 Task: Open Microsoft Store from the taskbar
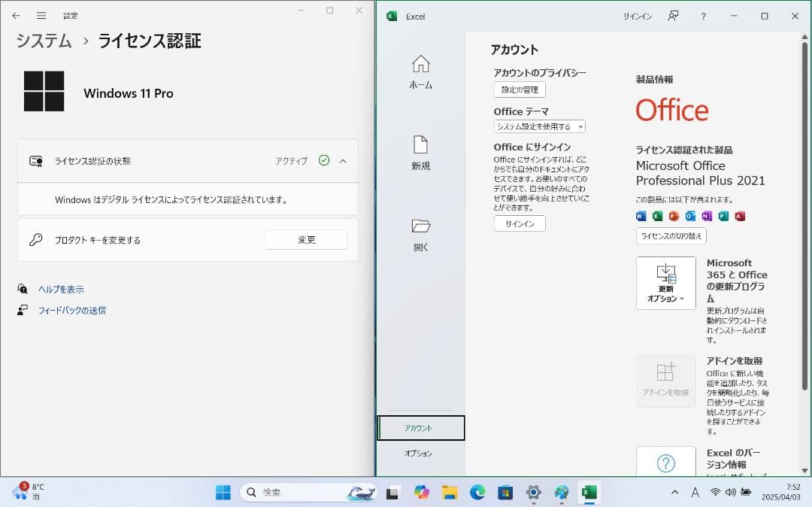pos(505,492)
